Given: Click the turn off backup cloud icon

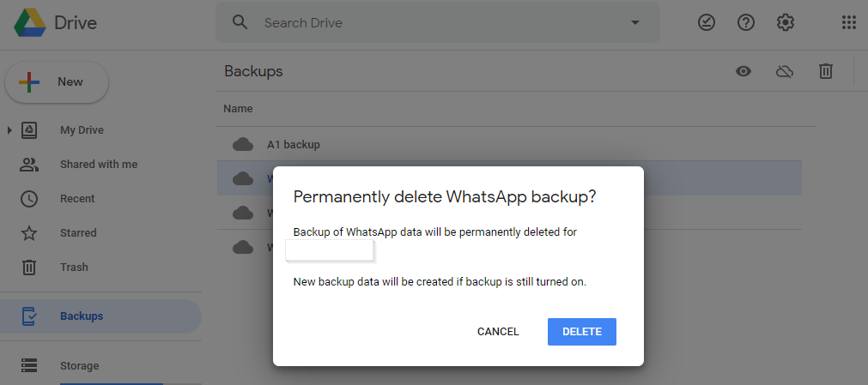Looking at the screenshot, I should pos(785,71).
